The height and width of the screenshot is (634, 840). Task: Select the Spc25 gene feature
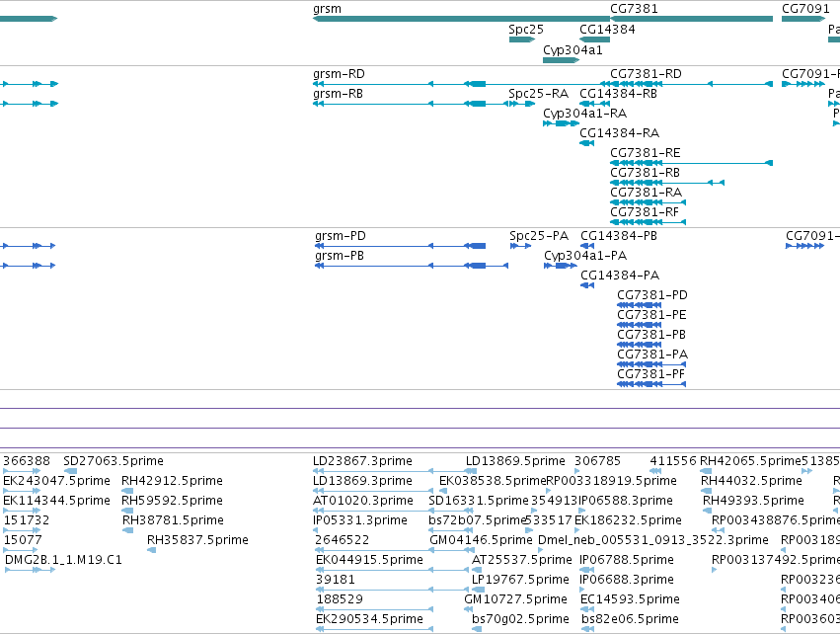tap(522, 40)
